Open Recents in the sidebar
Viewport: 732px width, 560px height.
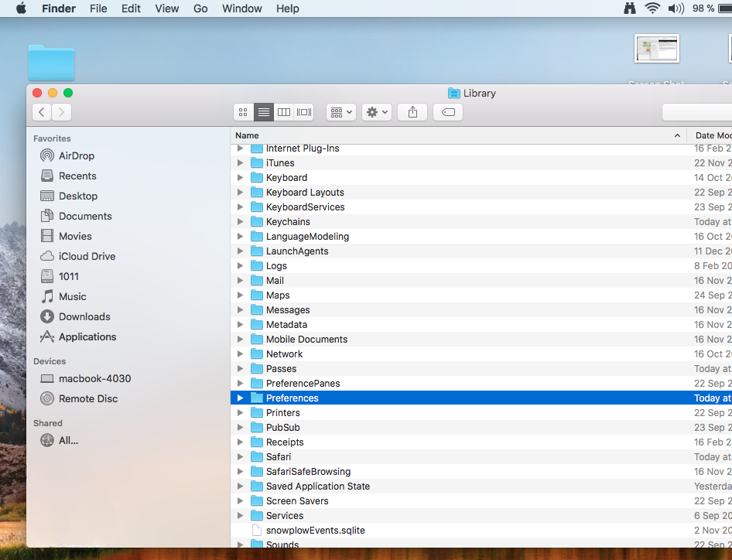click(68, 176)
